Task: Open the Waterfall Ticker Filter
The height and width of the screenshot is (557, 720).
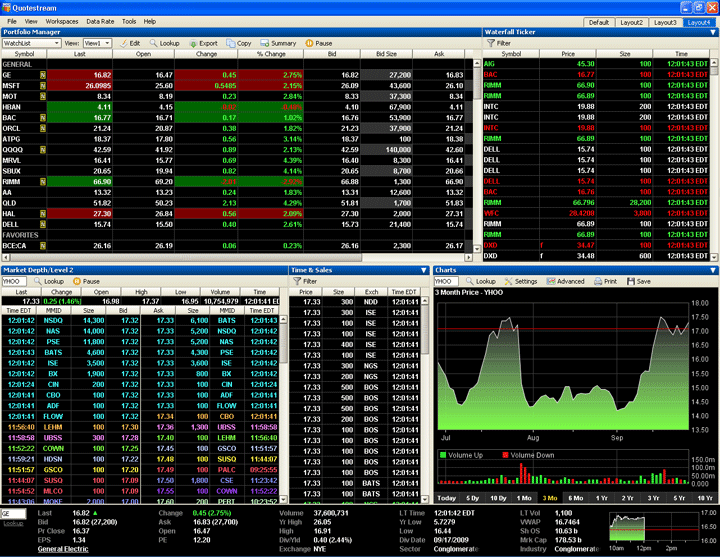Action: pos(498,43)
